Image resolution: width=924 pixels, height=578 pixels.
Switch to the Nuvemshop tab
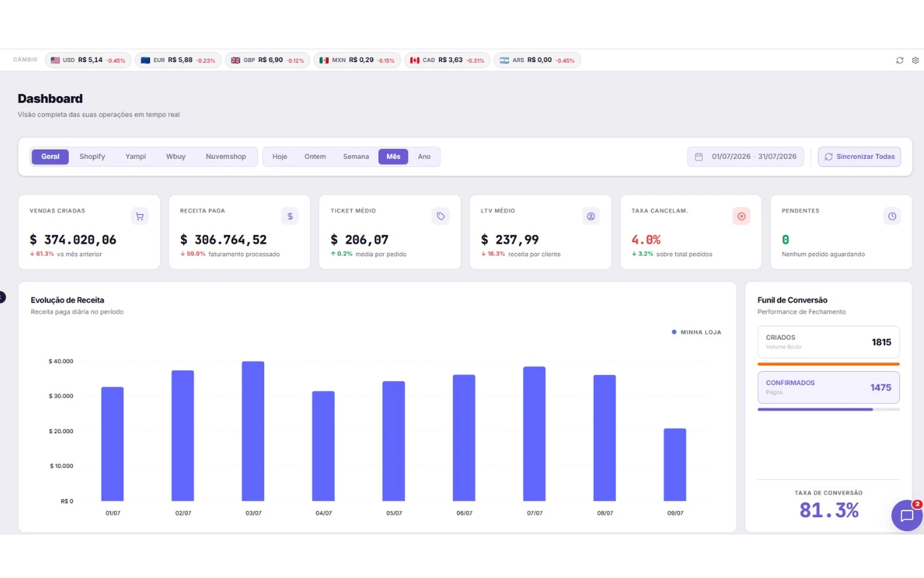point(226,157)
